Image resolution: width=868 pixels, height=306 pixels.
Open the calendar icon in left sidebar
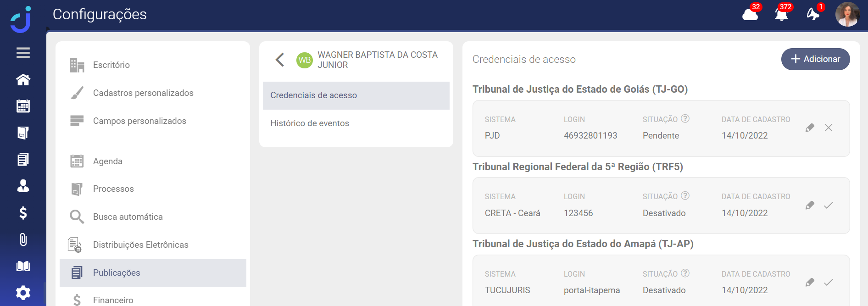[23, 106]
